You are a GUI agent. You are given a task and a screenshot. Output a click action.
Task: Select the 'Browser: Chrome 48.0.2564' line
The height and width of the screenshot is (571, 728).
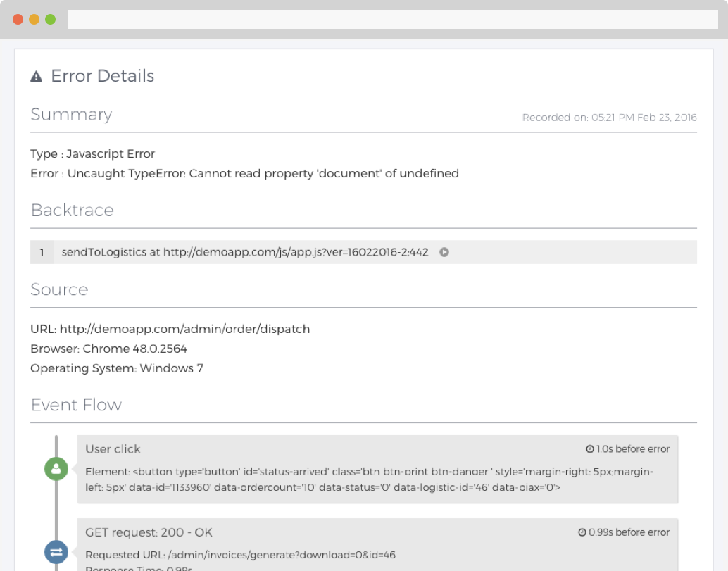click(x=108, y=349)
